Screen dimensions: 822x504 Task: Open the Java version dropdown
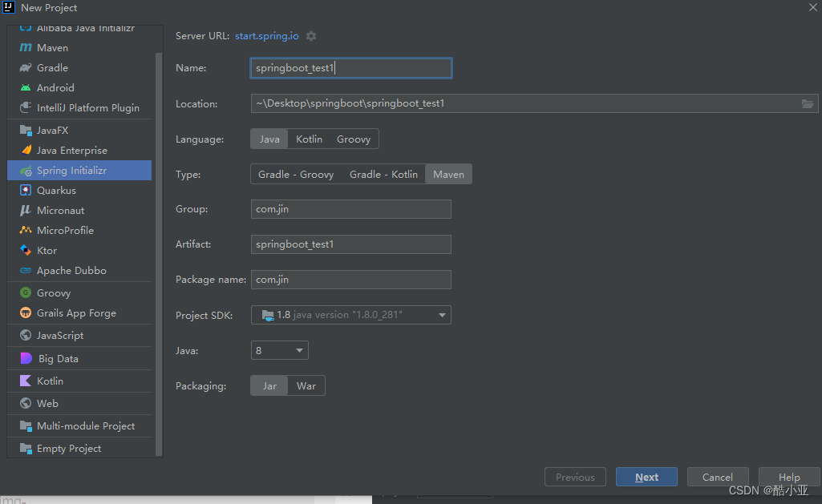pos(279,350)
